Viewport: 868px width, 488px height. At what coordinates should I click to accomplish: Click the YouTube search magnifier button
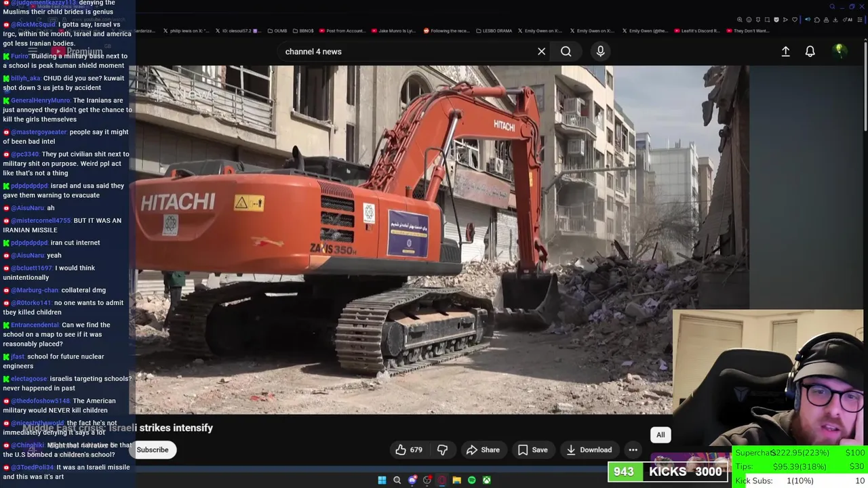point(566,52)
